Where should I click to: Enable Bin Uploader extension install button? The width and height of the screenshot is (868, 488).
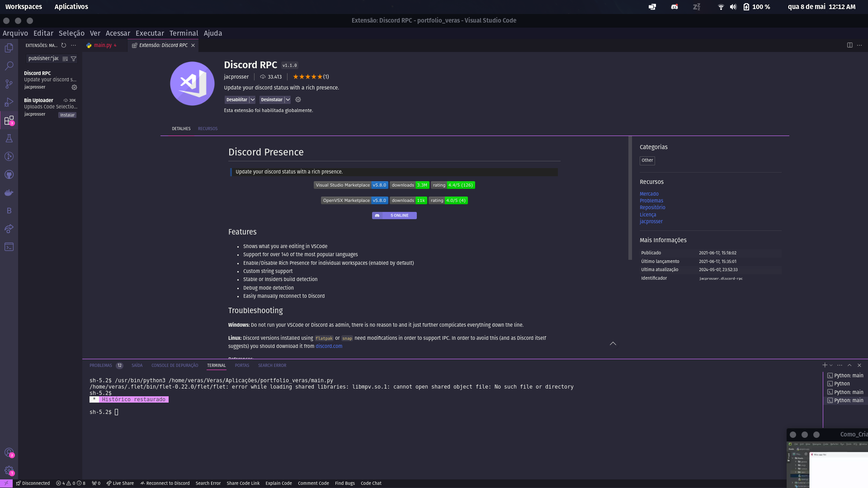click(x=67, y=114)
